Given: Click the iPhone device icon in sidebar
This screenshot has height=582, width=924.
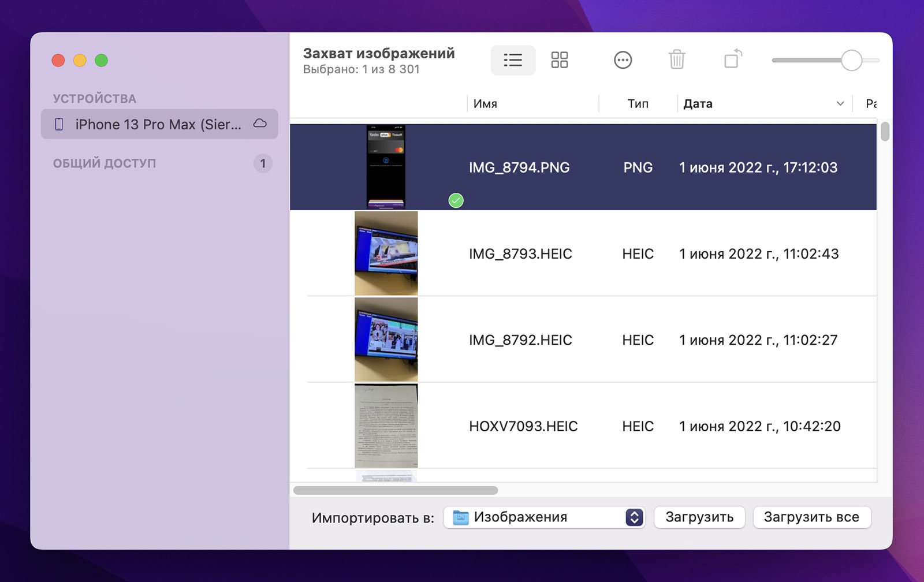Looking at the screenshot, I should tap(59, 124).
